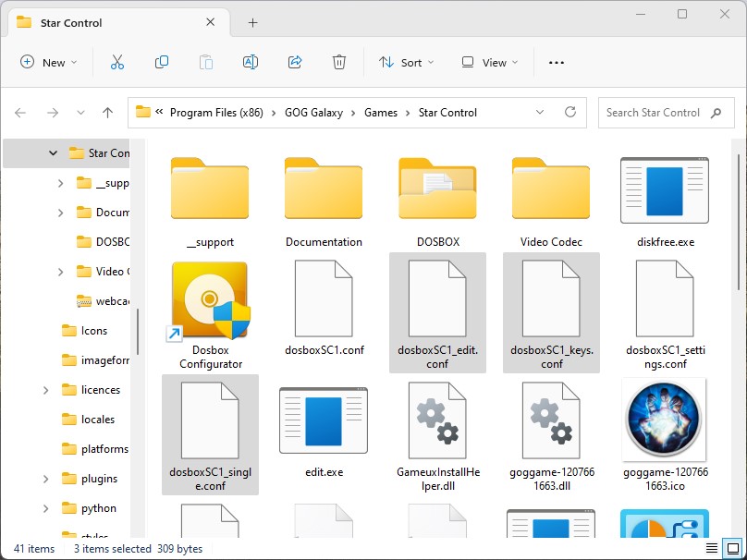Open Icons folder in navigation tree
Screen dimensions: 747x560
tap(84, 331)
